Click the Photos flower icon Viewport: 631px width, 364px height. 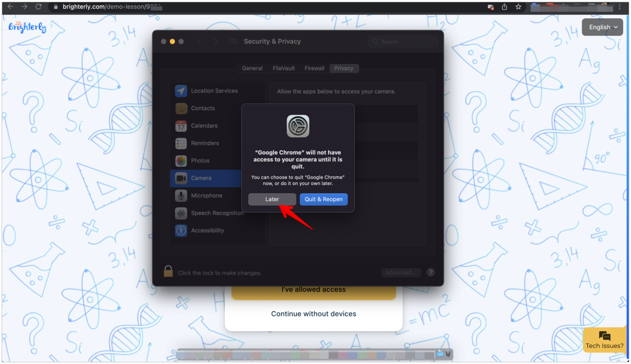181,161
